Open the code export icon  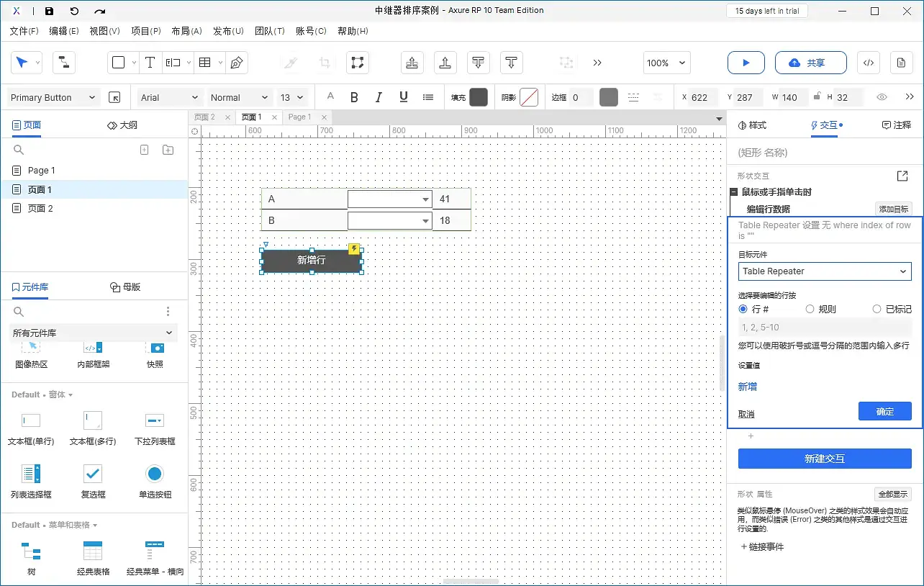[x=868, y=63]
